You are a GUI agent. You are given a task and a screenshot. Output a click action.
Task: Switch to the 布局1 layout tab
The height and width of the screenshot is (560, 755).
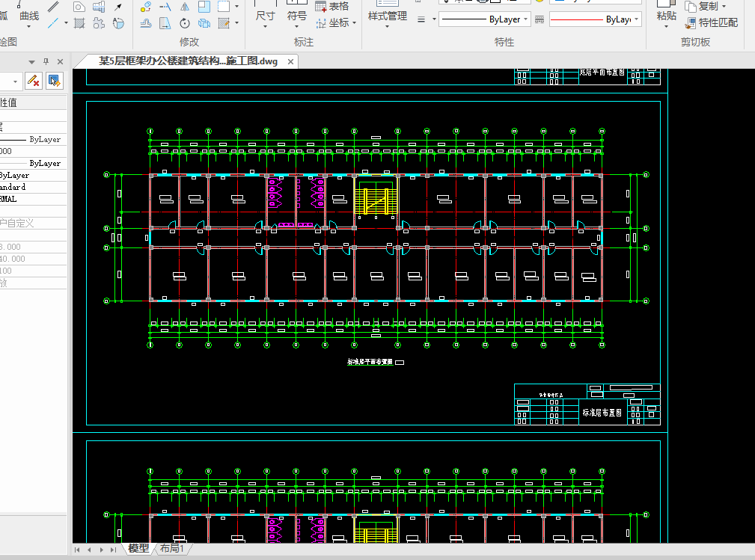172,549
